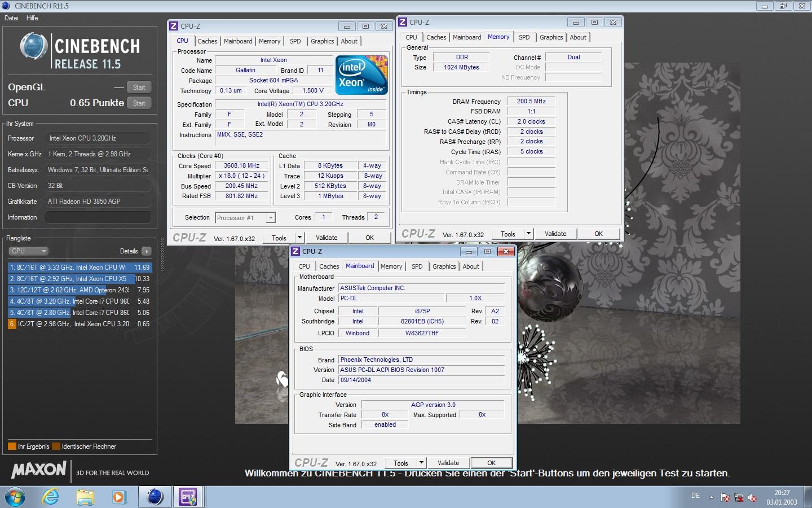
Task: Open Windows Explorer folder taskbar icon
Action: click(85, 497)
